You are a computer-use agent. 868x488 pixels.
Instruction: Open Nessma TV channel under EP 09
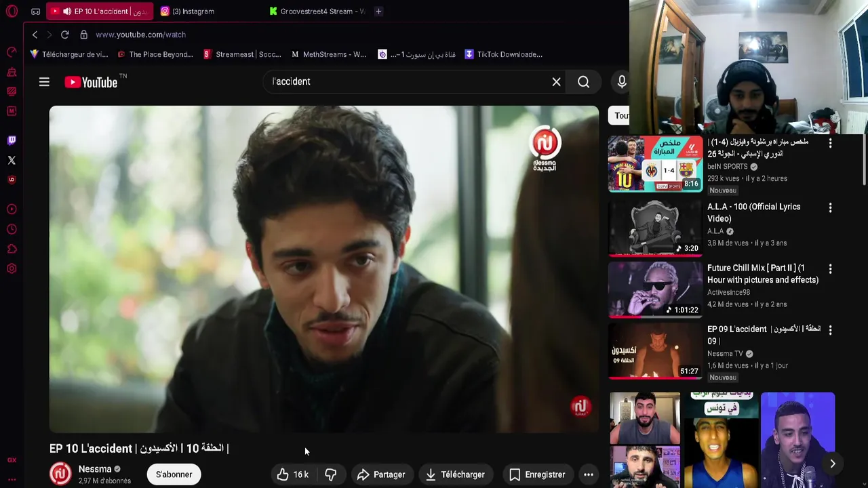click(725, 354)
